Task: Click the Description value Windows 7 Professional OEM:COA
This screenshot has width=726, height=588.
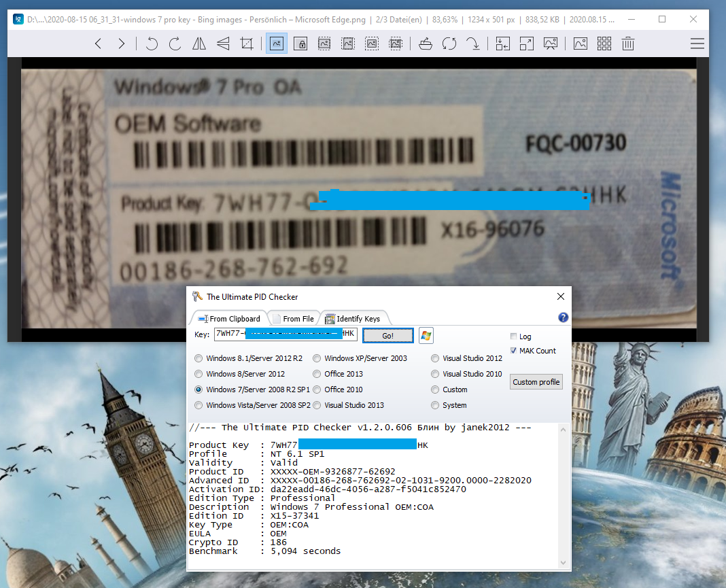Action: 352,507
